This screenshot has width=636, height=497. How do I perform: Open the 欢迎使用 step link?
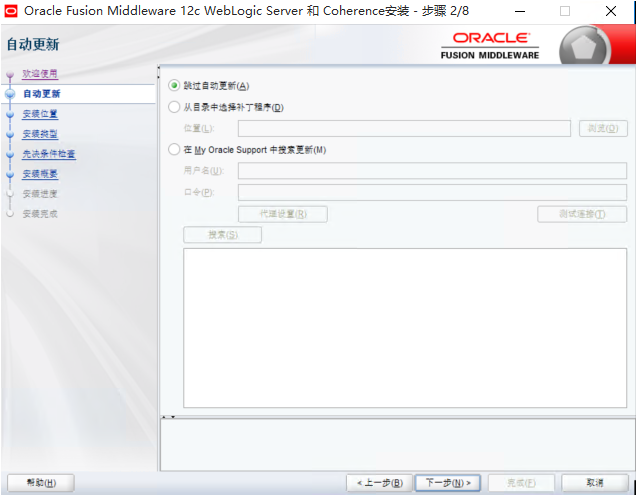point(40,73)
